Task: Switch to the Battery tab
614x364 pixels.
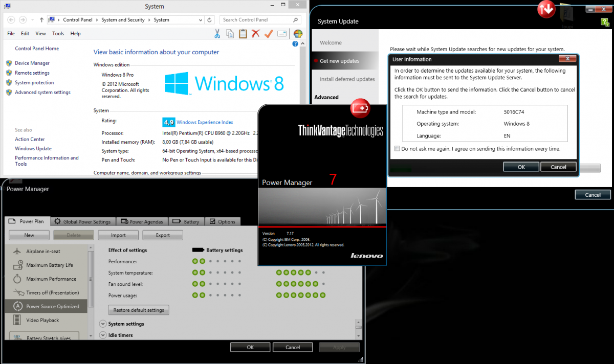Action: (x=186, y=221)
